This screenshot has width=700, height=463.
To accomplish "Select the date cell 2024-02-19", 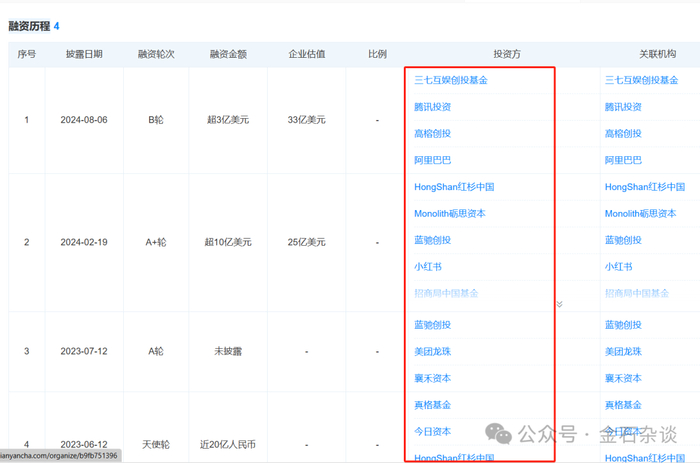I will pos(84,242).
